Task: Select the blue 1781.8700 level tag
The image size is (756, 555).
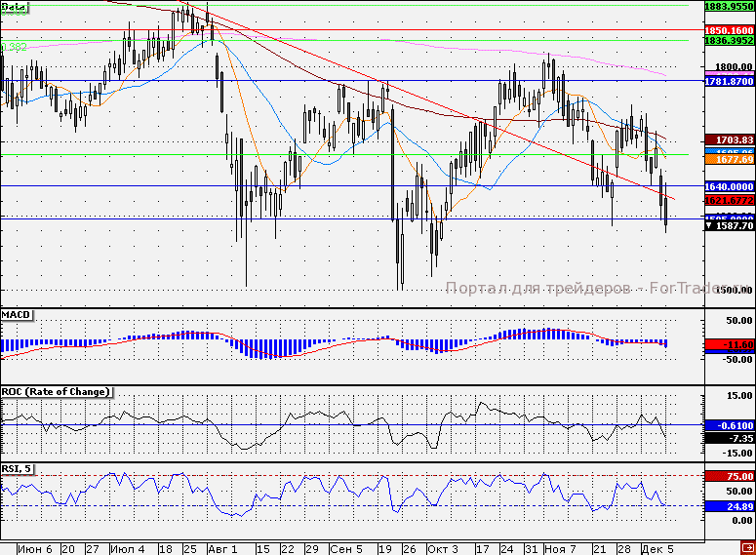Action: click(729, 81)
